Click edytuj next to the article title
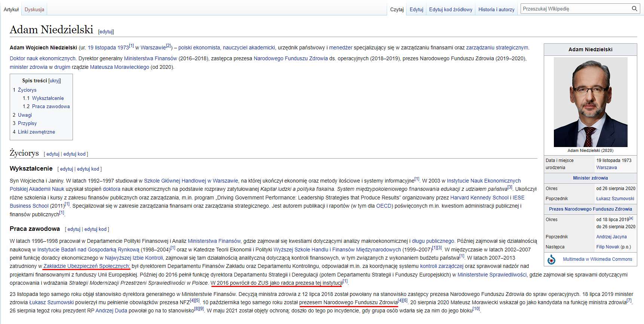 pyautogui.click(x=106, y=32)
